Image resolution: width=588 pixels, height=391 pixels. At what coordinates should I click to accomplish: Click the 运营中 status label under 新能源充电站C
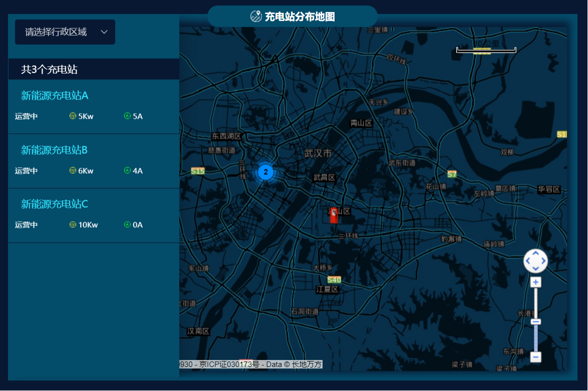26,224
